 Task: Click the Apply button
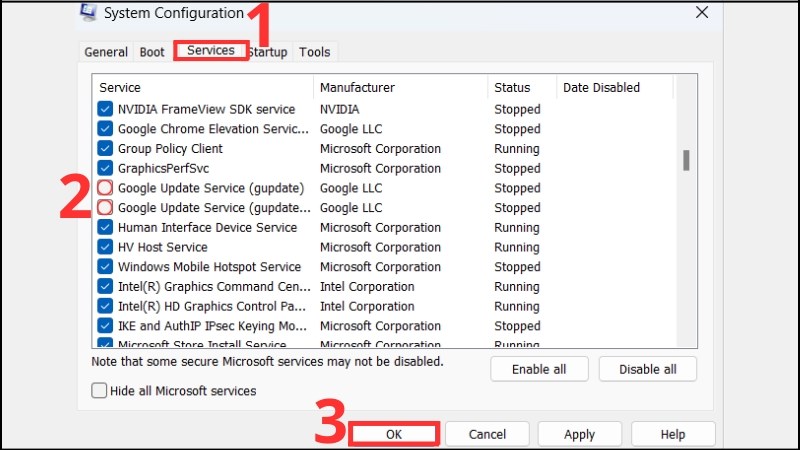(x=579, y=434)
